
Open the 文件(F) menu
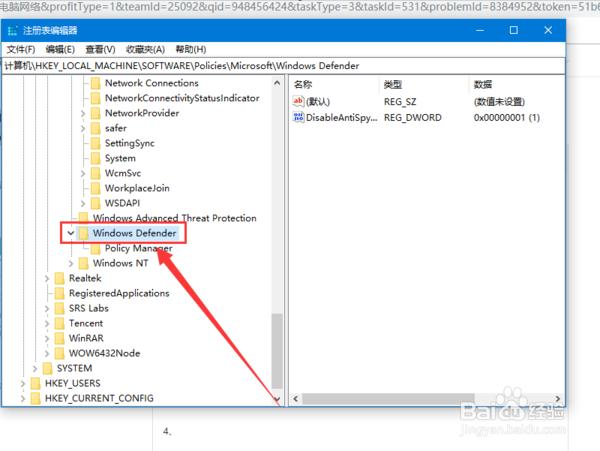[x=21, y=49]
